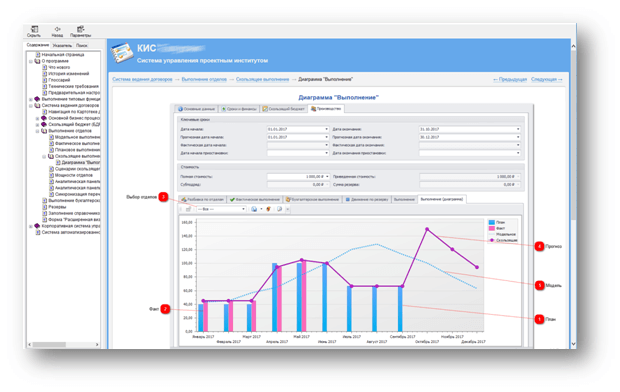Follow the Система ведения договоров breadcrumb link

[x=142, y=80]
